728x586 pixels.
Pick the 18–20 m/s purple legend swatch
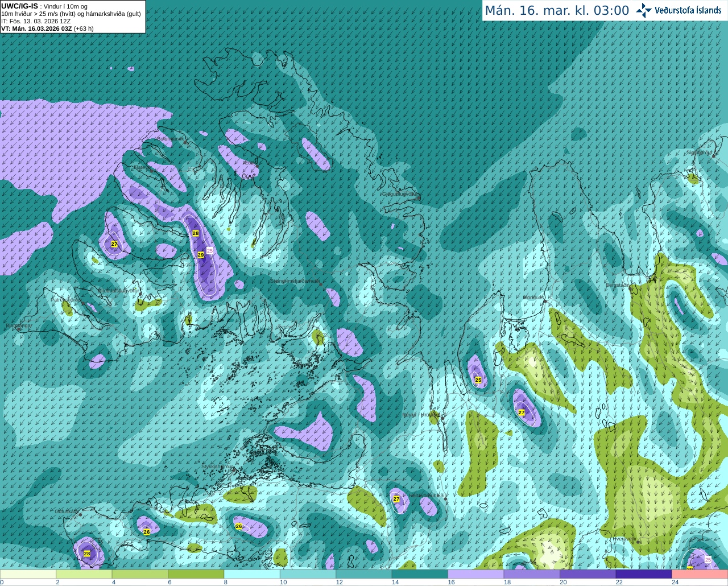point(532,574)
